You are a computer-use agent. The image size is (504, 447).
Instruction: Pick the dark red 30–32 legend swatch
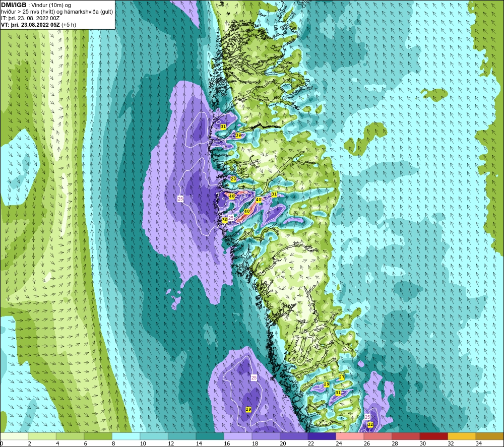click(x=433, y=436)
